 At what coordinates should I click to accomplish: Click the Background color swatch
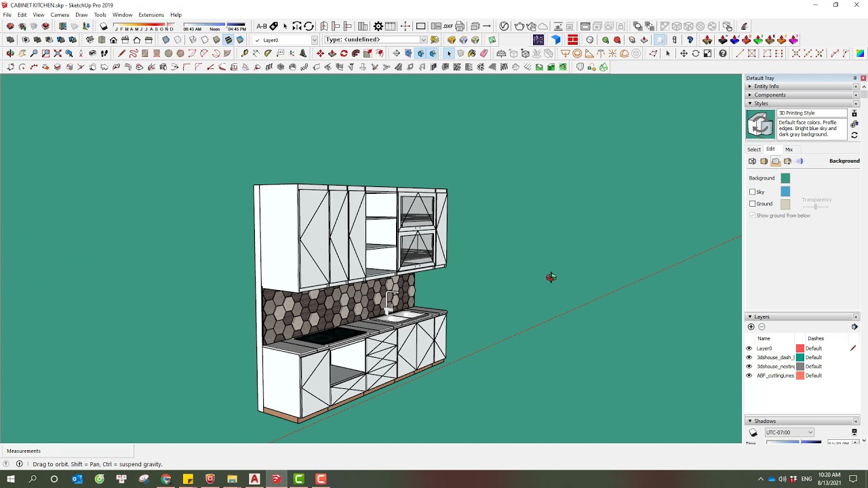[x=785, y=178]
